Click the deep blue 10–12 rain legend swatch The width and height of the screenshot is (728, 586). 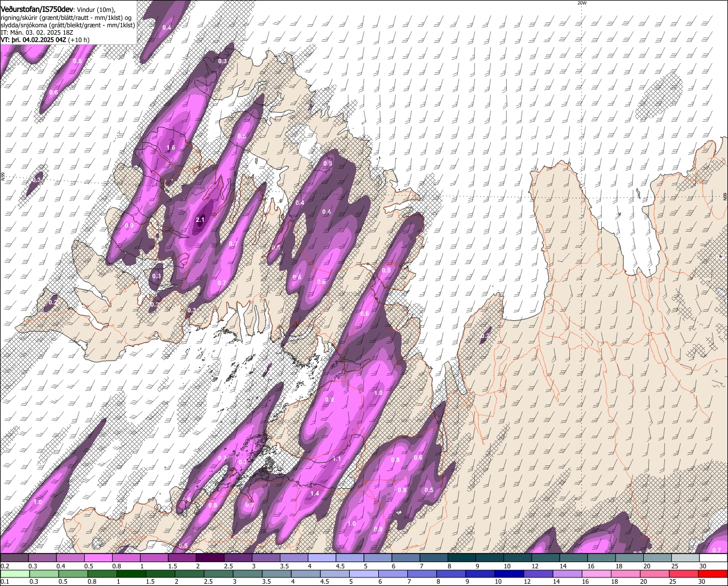tap(511, 574)
